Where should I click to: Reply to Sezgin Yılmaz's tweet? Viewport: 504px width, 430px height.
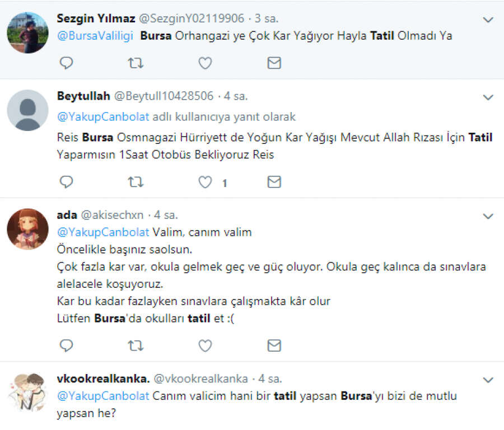[x=67, y=63]
